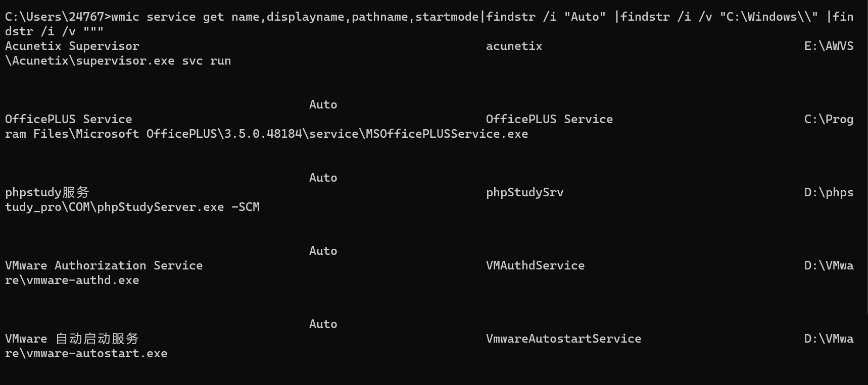
Task: Click the C:\Prog path fragment
Action: [829, 119]
